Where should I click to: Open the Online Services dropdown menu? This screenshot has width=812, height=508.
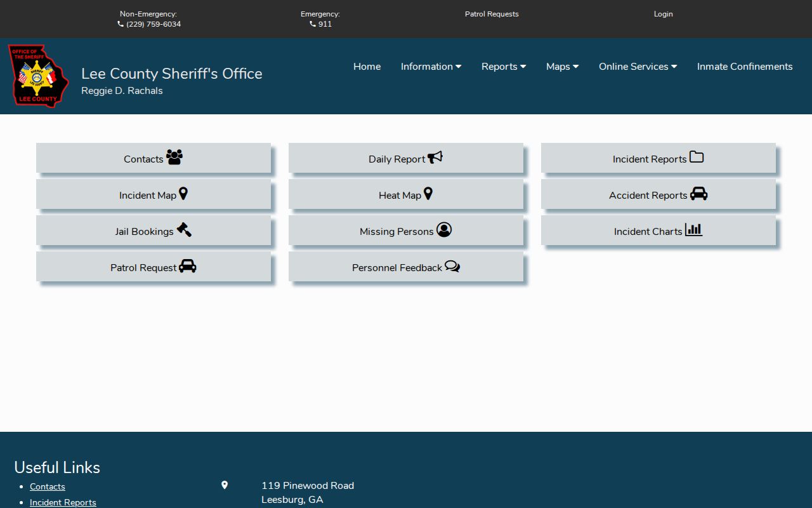pyautogui.click(x=638, y=67)
